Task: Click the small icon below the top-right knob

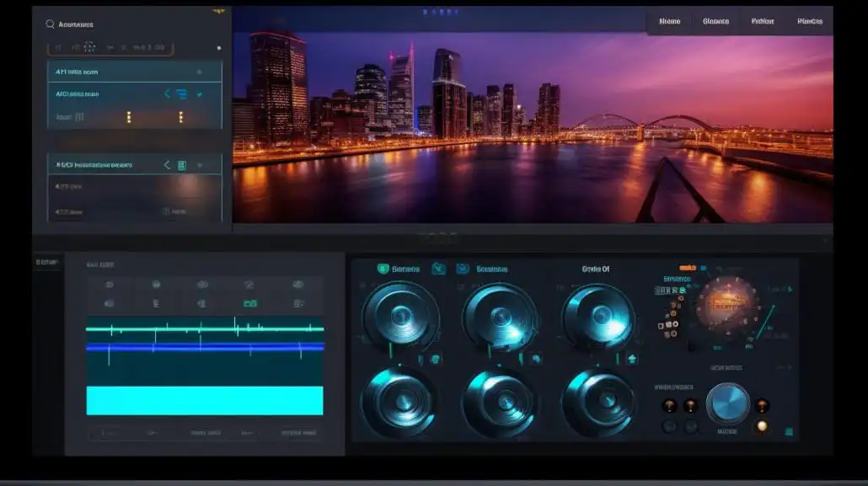Action: (632, 359)
